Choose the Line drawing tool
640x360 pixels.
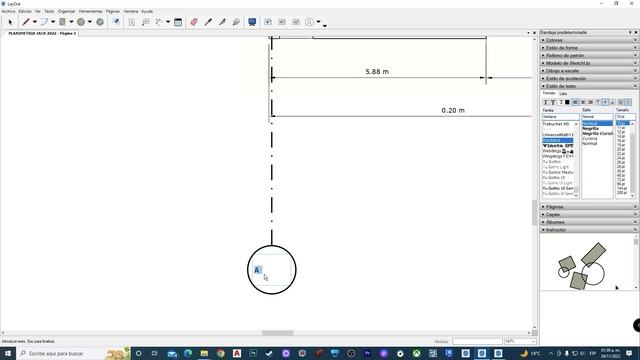coord(26,22)
